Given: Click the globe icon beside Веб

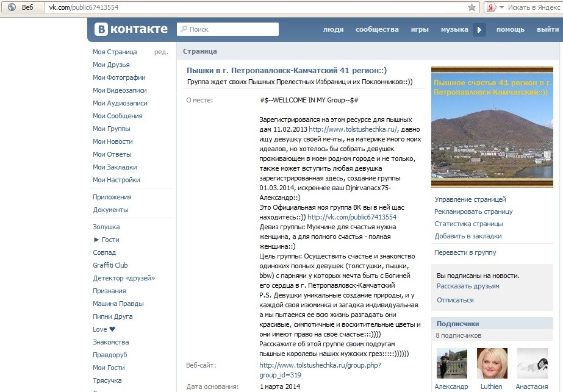Looking at the screenshot, I should (12, 7).
